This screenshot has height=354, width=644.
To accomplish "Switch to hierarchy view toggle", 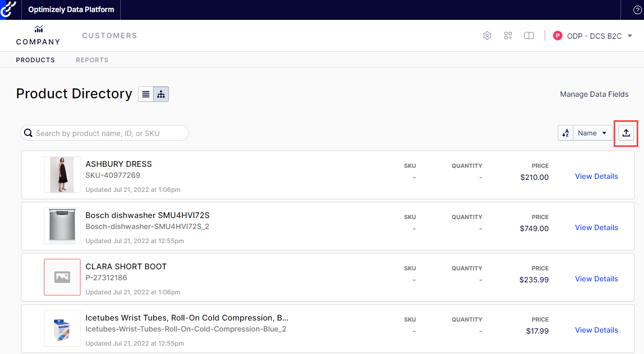I will (161, 94).
